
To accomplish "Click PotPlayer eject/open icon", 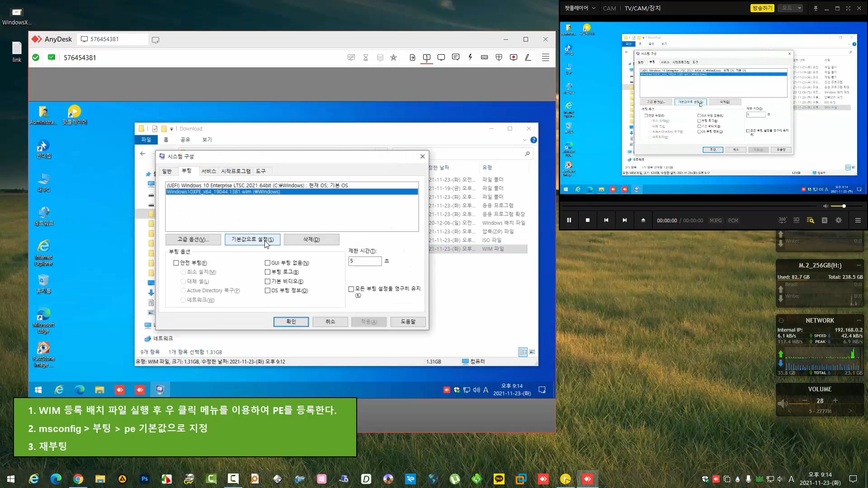I will point(643,221).
